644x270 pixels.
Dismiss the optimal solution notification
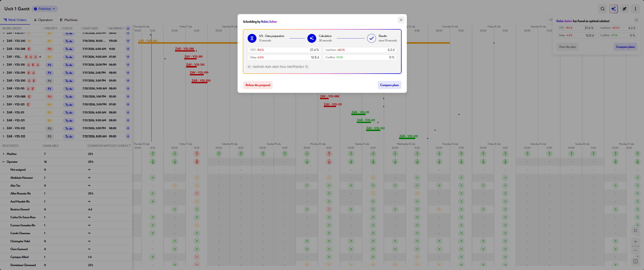click(636, 20)
